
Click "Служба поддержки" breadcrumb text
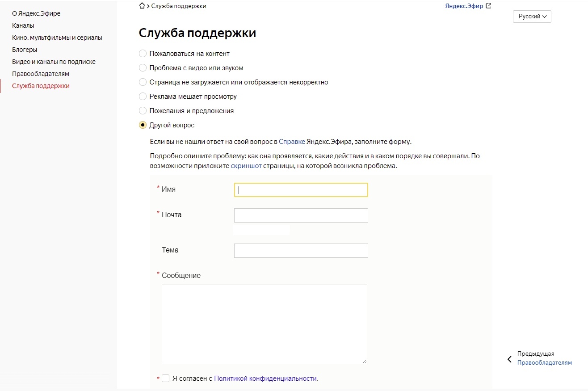179,6
